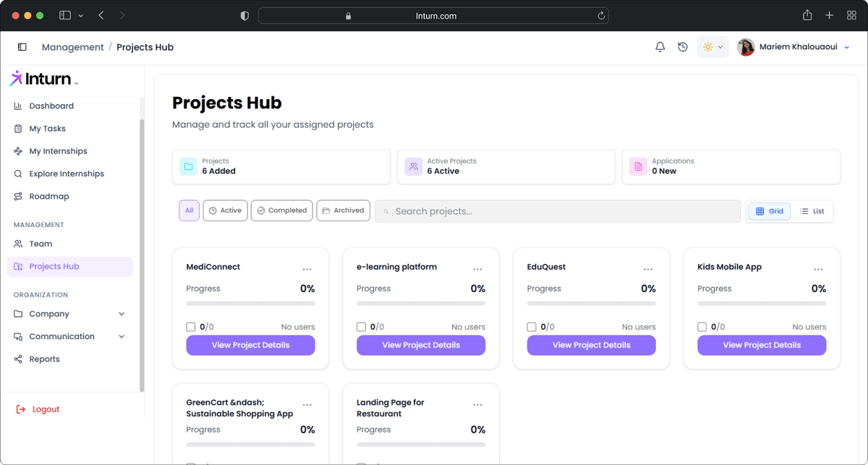868x465 pixels.
Task: Collapse sidebar using panel icon
Action: click(22, 47)
